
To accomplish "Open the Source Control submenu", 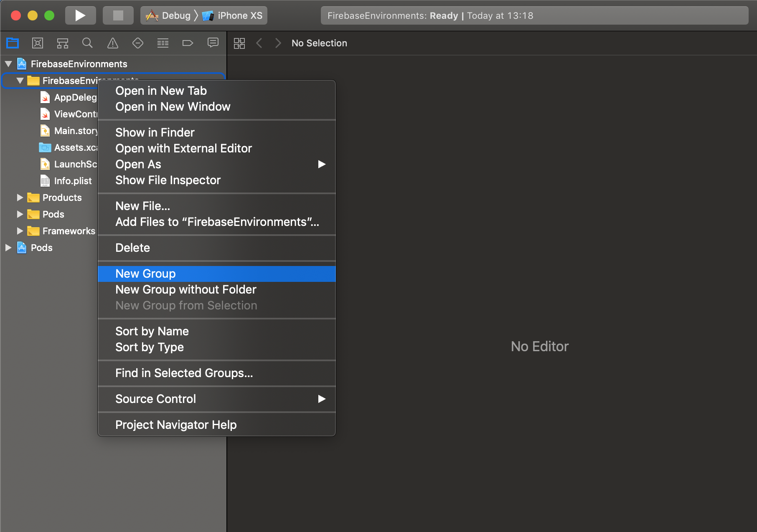I will (155, 399).
